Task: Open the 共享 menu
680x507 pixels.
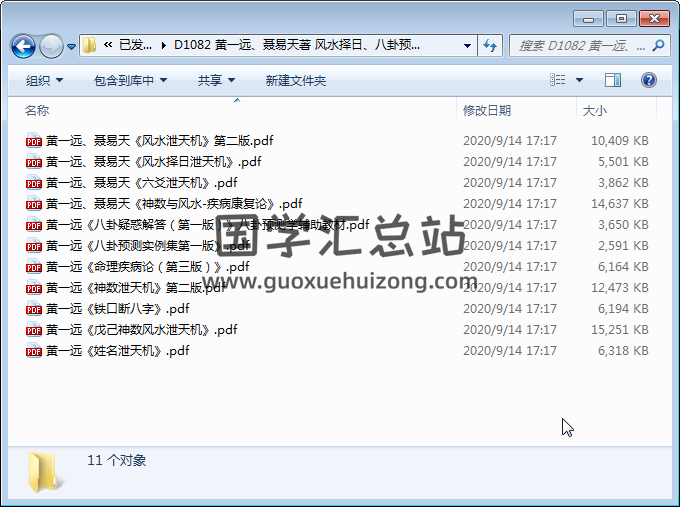Action: (x=216, y=81)
